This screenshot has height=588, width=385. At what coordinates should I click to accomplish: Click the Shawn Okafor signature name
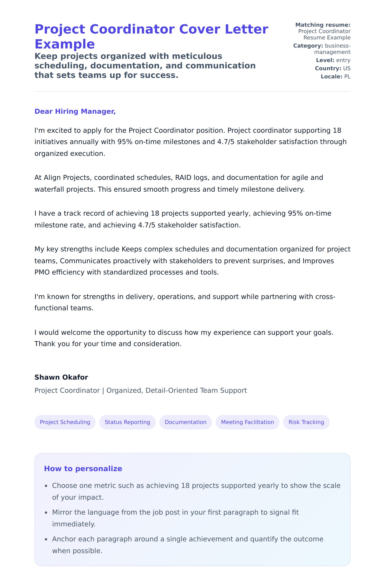click(61, 377)
